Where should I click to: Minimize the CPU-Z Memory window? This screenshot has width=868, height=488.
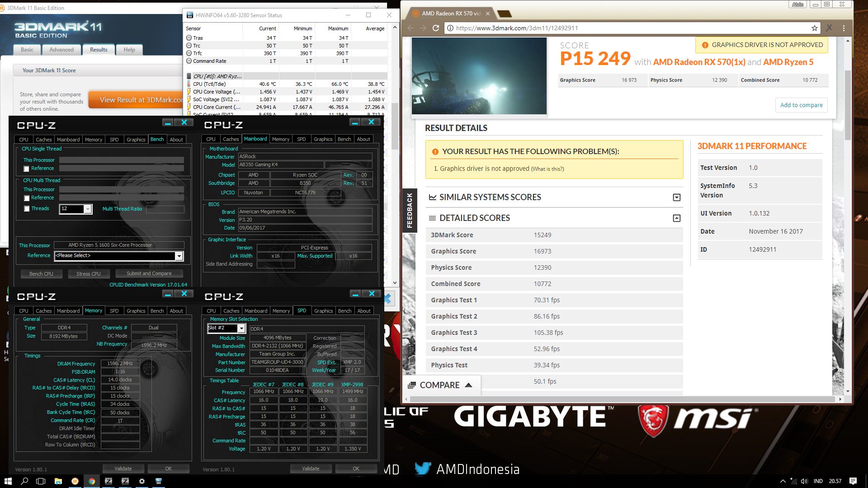[168, 294]
